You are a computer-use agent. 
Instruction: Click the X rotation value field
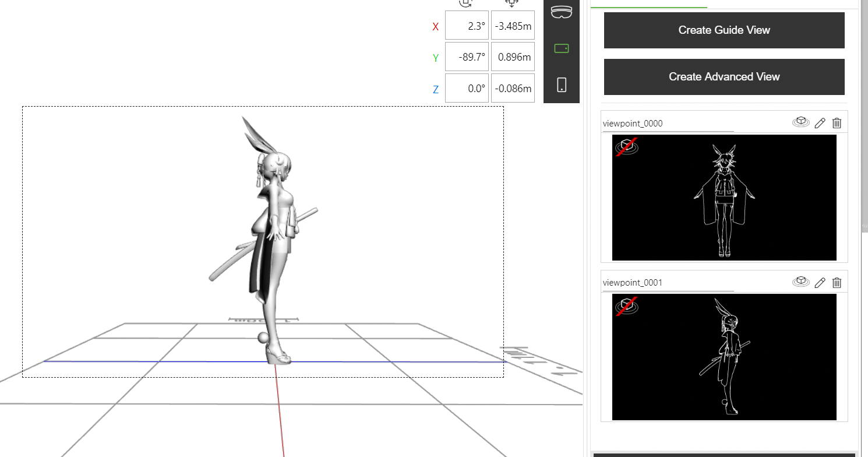467,26
